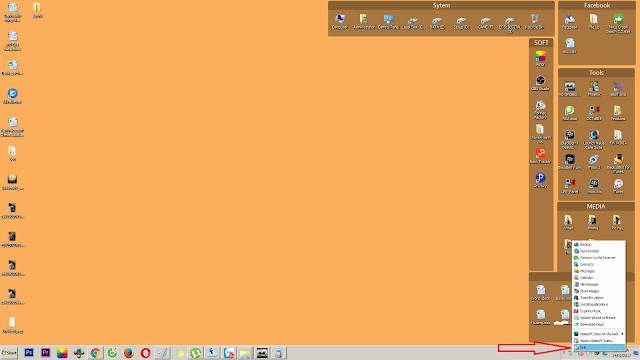Open Control Panel in the Sytem group
The height and width of the screenshot is (360, 640).
[x=388, y=22]
